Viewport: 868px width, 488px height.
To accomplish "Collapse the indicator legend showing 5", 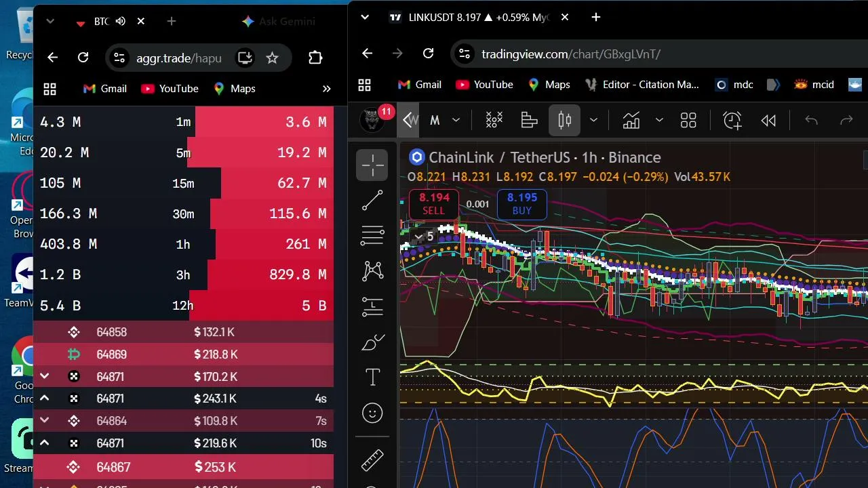I will (425, 237).
